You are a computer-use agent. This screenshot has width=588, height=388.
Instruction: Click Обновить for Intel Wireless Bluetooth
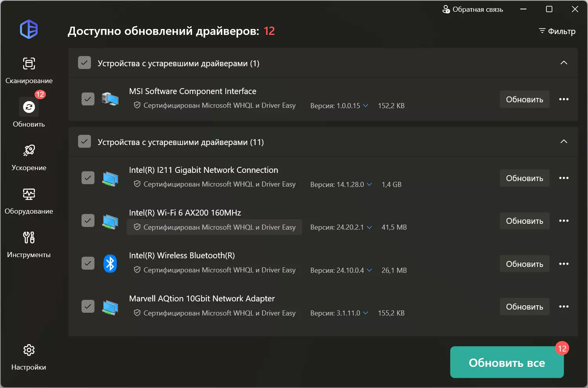[x=524, y=264]
